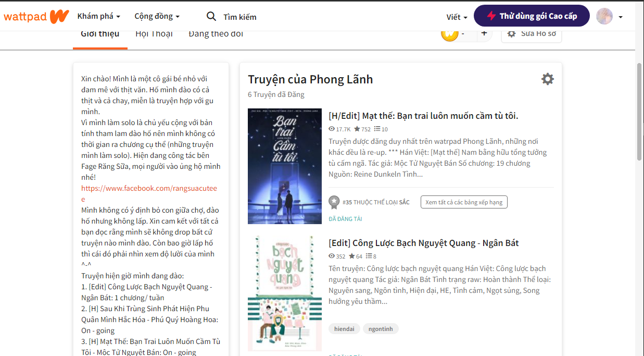
Task: Click the coin wallet icon
Action: tap(449, 33)
